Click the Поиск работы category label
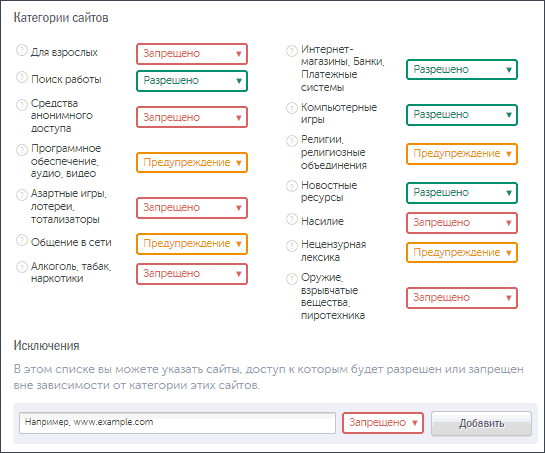545x453 pixels. coord(66,79)
